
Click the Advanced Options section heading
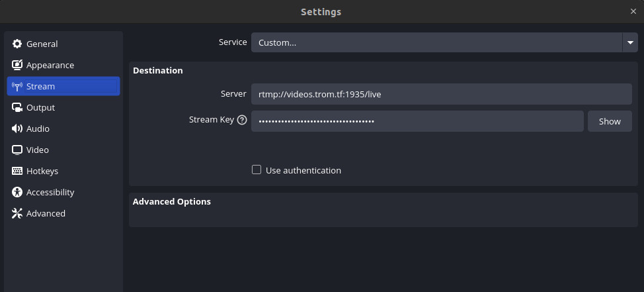(172, 201)
